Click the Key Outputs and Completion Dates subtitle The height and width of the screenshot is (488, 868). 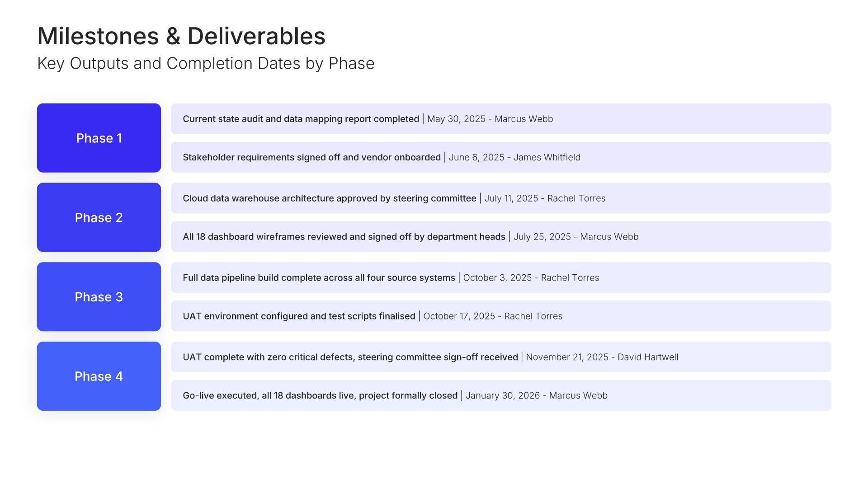coord(206,64)
